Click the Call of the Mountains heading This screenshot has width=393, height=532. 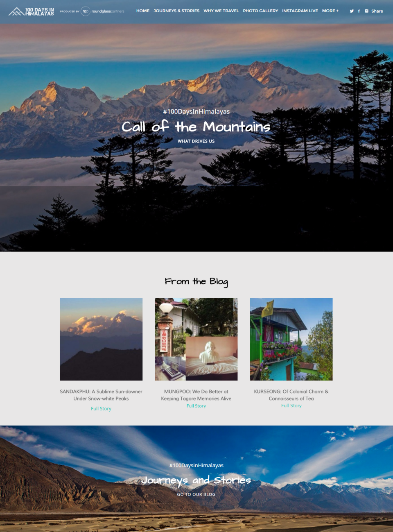(196, 127)
